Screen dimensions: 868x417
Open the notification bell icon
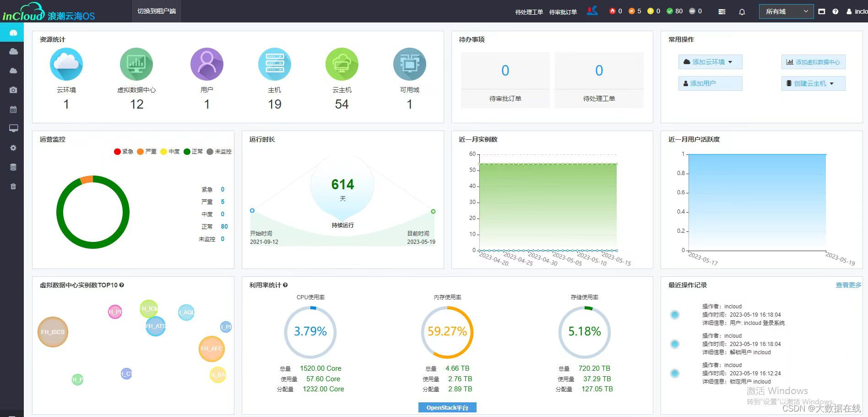[742, 12]
